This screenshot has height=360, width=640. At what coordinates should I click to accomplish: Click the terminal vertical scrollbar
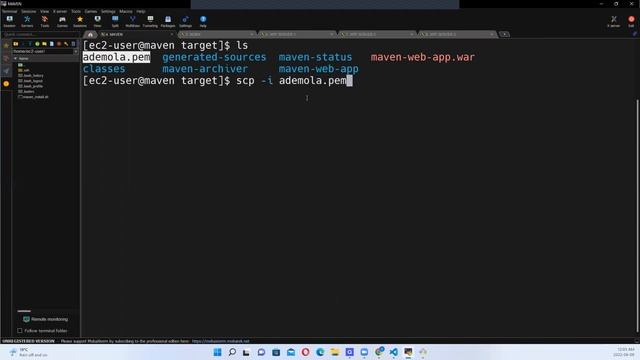point(637,216)
